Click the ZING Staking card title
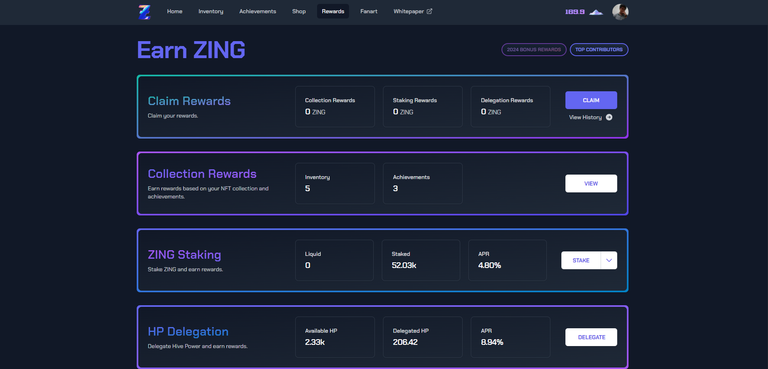This screenshot has height=369, width=768. point(184,255)
